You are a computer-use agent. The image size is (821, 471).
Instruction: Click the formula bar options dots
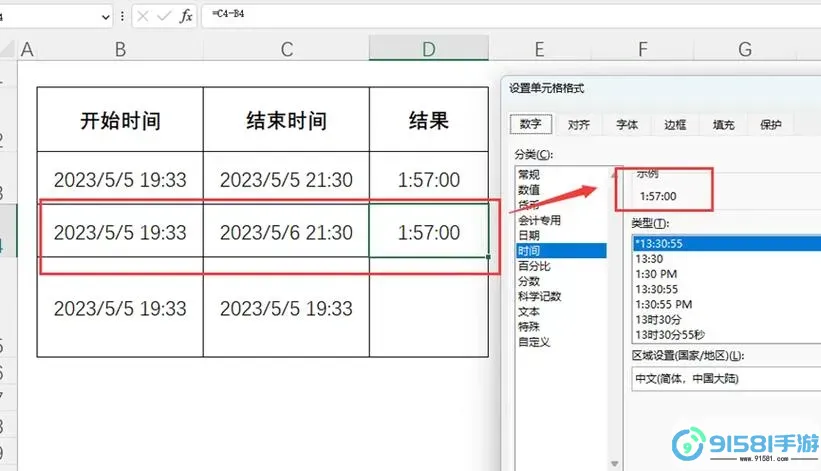(122, 16)
